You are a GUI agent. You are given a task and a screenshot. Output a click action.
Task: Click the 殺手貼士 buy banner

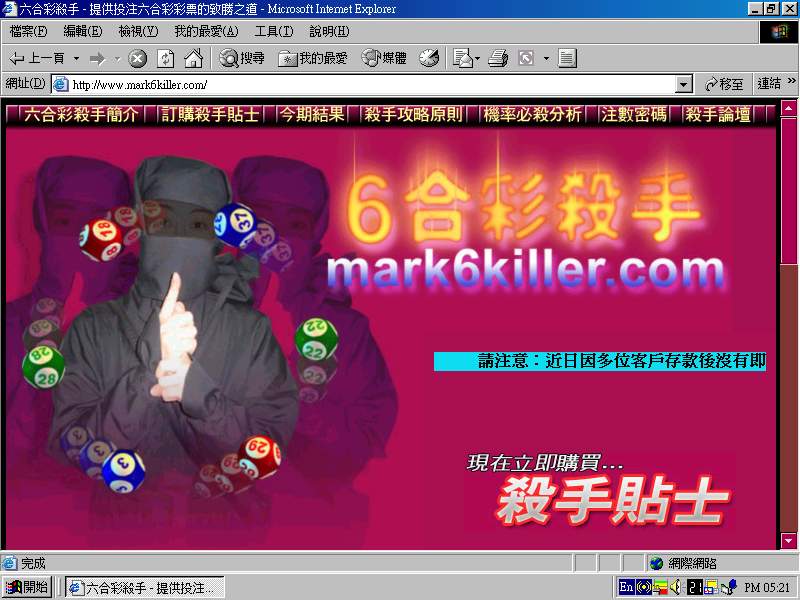coord(612,501)
